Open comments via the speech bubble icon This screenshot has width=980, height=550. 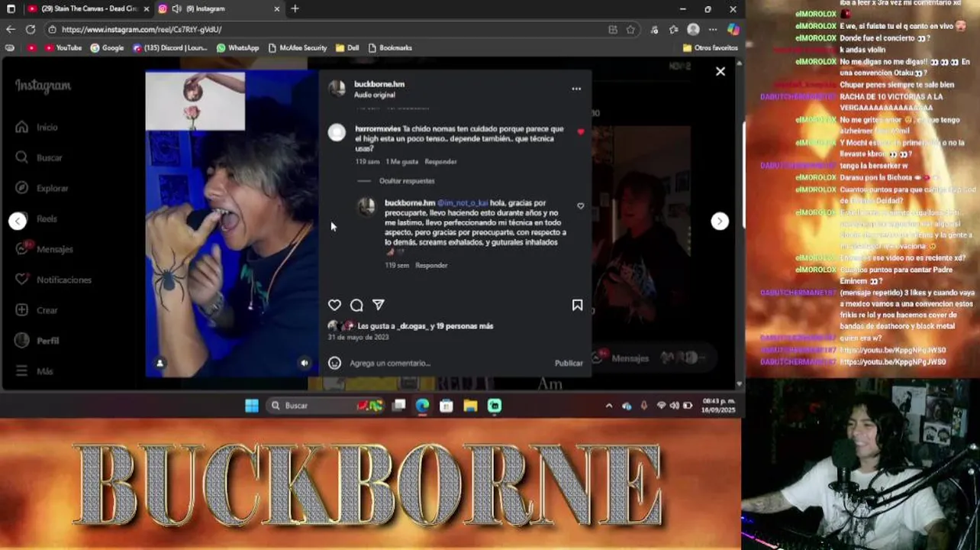click(x=356, y=305)
